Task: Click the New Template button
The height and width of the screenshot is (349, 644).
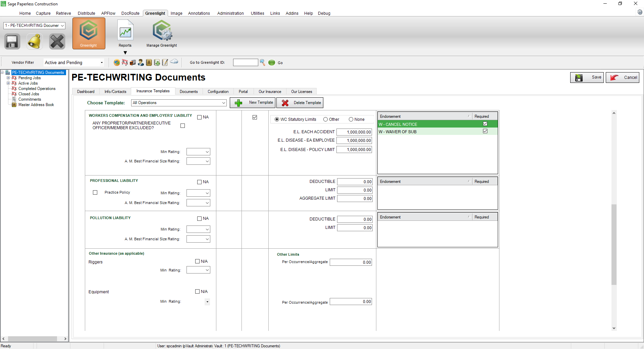Action: click(x=253, y=103)
